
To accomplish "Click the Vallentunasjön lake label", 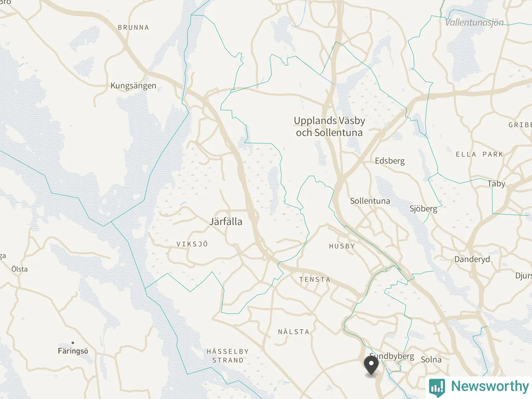I will point(474,22).
